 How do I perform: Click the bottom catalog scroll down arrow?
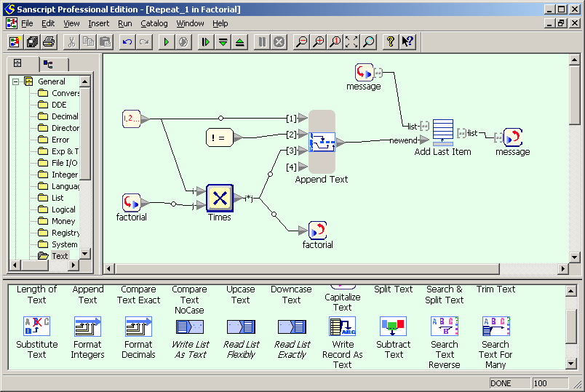(571, 364)
